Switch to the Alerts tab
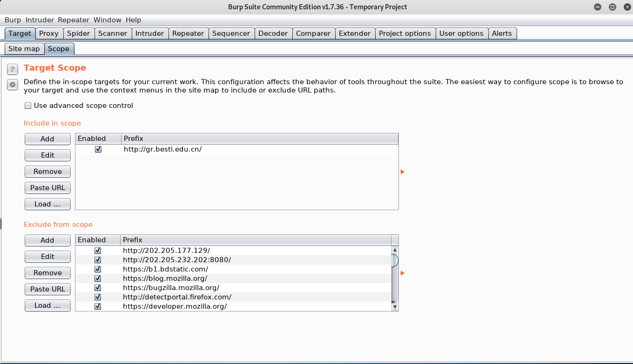633x364 pixels. point(502,33)
